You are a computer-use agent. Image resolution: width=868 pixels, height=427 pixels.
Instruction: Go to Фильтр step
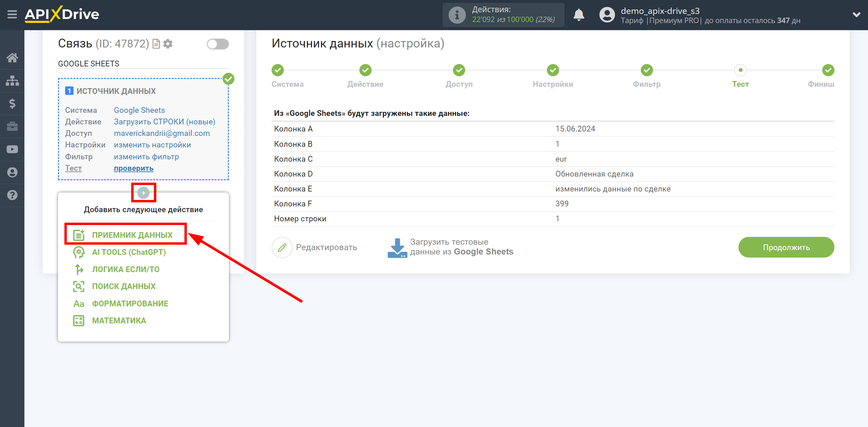click(x=647, y=70)
